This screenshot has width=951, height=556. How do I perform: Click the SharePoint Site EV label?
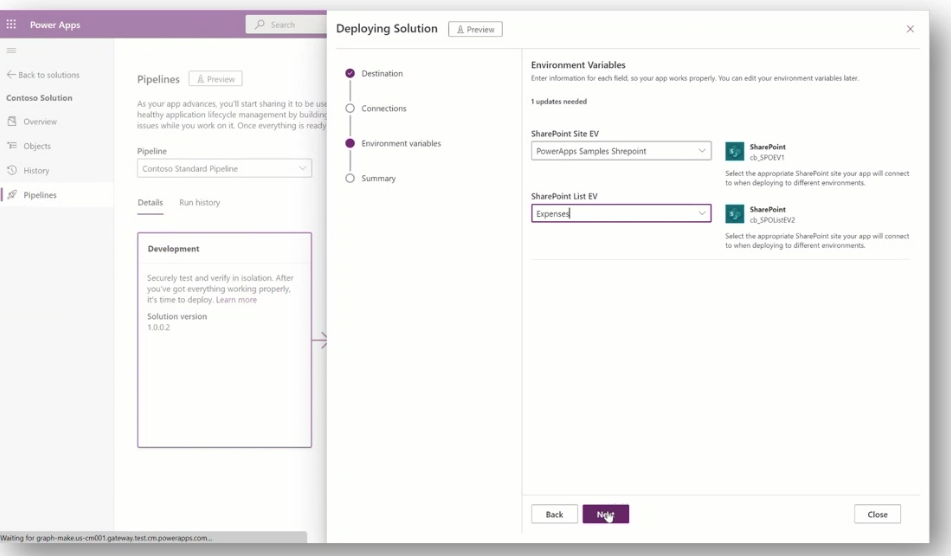pos(565,133)
